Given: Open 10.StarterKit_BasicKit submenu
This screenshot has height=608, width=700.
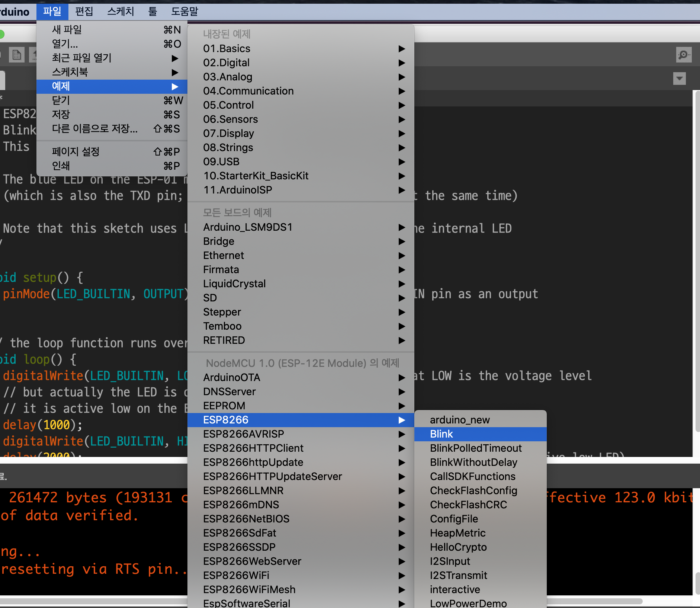Looking at the screenshot, I should coord(301,176).
